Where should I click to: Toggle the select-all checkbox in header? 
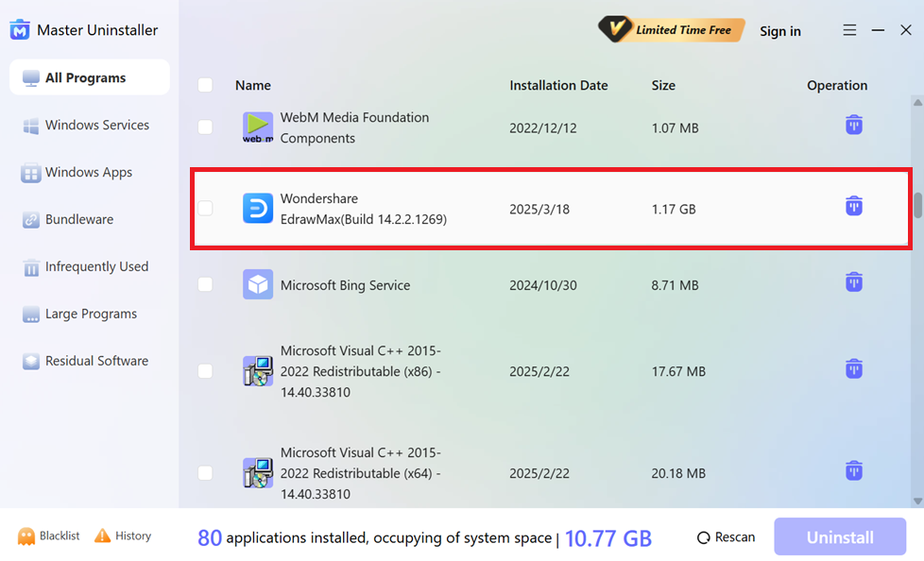click(205, 85)
